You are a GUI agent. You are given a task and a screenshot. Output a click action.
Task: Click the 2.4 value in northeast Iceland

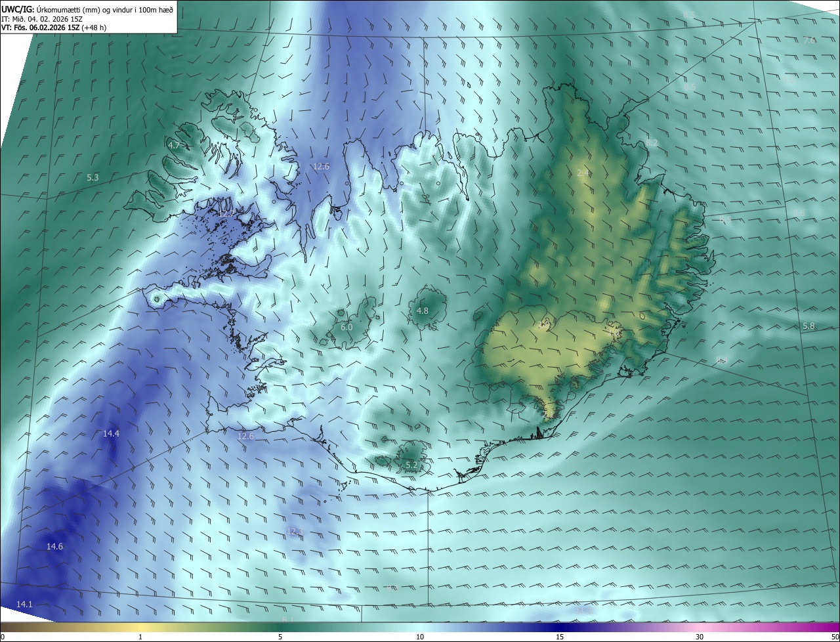pyautogui.click(x=583, y=173)
